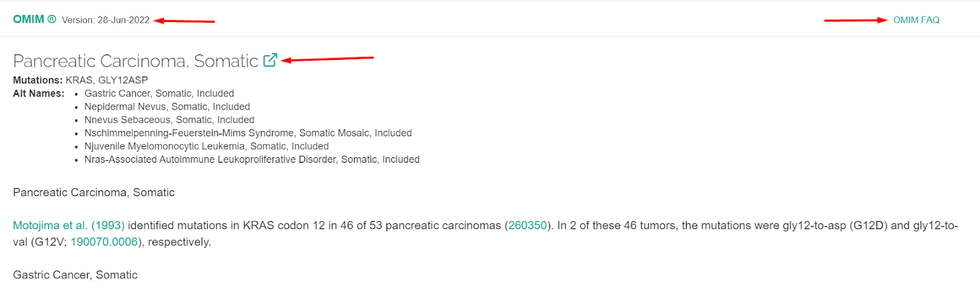Follow the 260350 entry link
This screenshot has height=293, width=980.
pos(527,226)
